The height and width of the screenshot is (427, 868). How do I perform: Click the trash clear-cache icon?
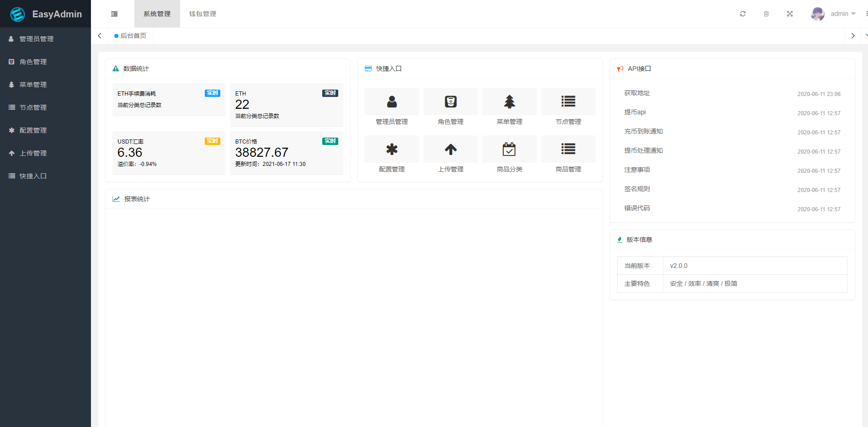click(766, 14)
